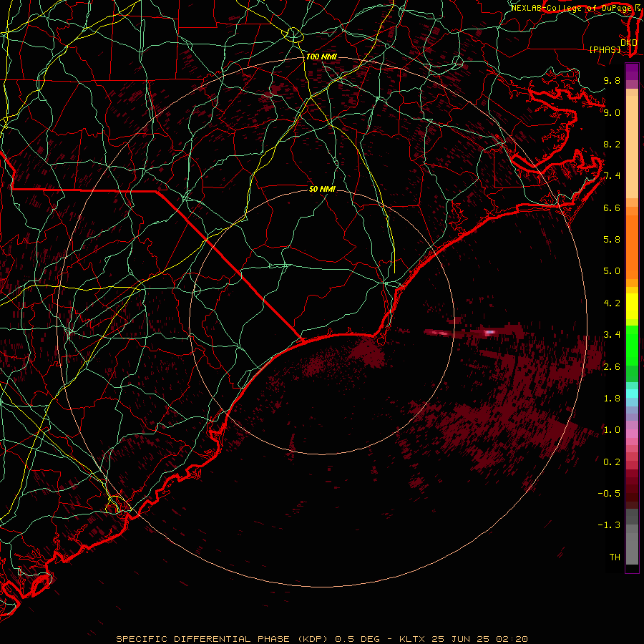The image size is (644, 644).
Task: Click the 5.0 legend value
Action: click(x=612, y=271)
